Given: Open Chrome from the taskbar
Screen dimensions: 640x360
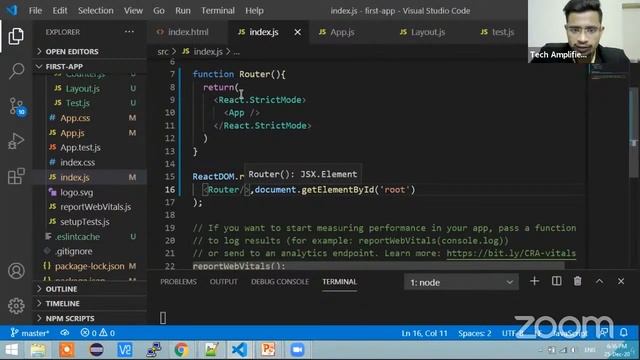Looking at the screenshot, I should pyautogui.click(x=181, y=350).
